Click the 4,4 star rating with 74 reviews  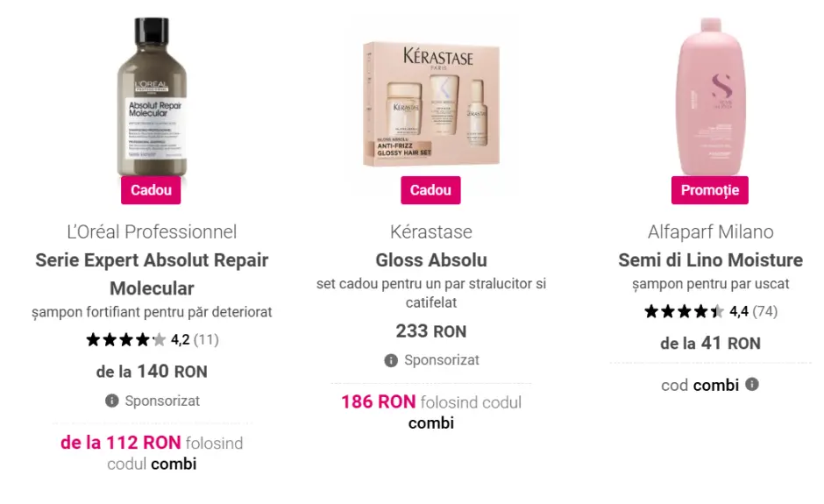tap(711, 312)
